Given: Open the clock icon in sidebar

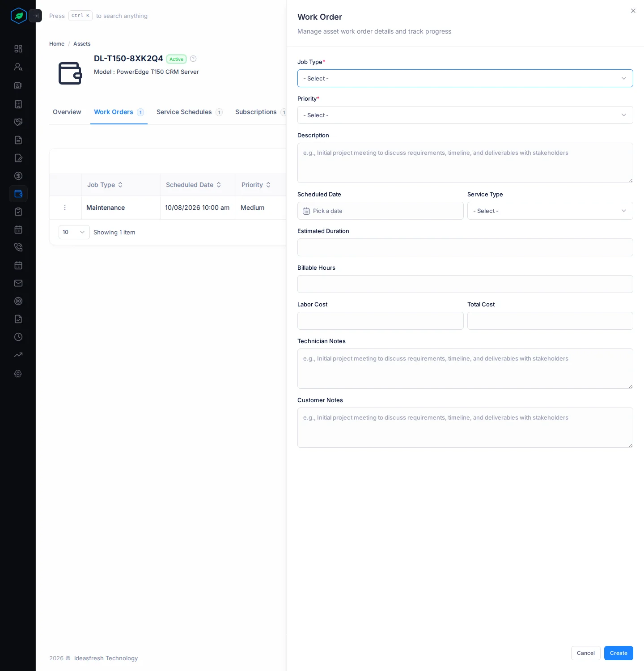Looking at the screenshot, I should point(18,337).
